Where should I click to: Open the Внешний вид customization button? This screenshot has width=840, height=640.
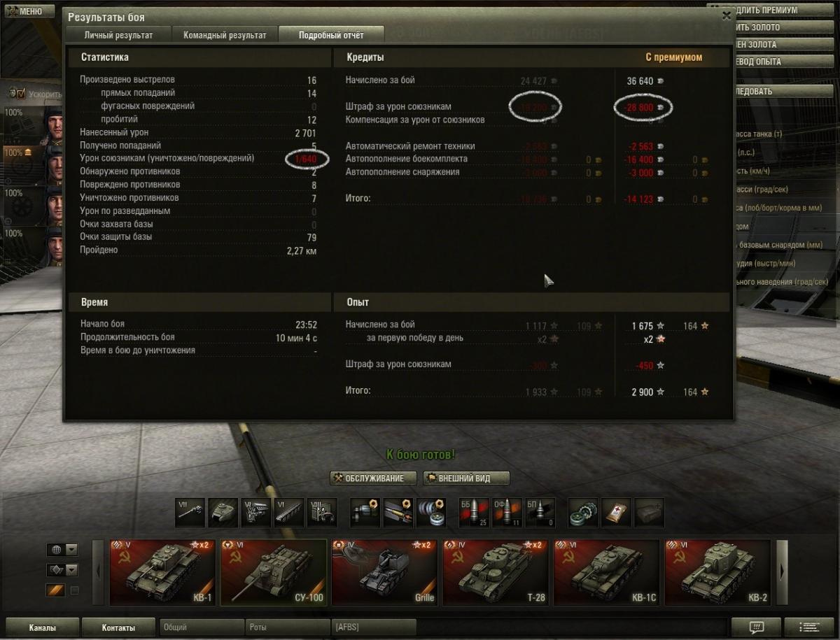coord(465,478)
